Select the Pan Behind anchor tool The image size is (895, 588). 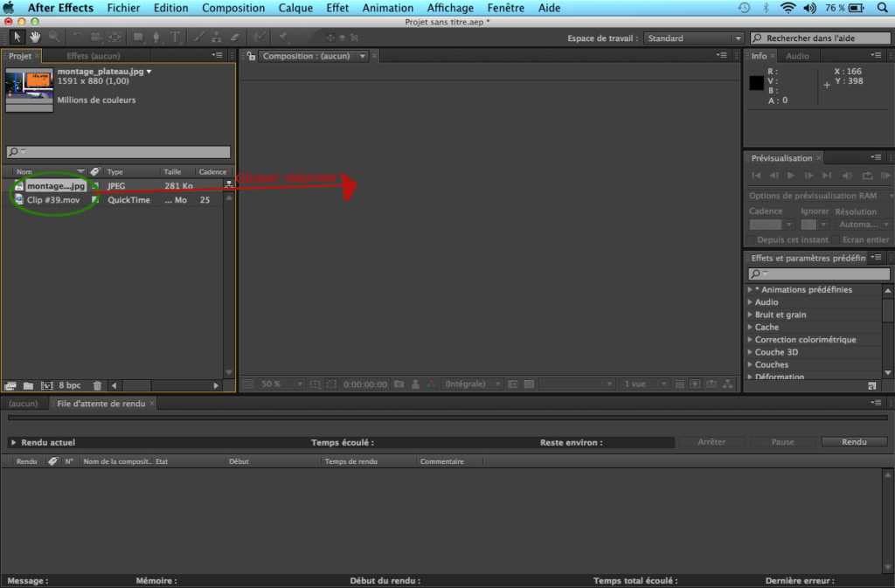click(x=114, y=38)
